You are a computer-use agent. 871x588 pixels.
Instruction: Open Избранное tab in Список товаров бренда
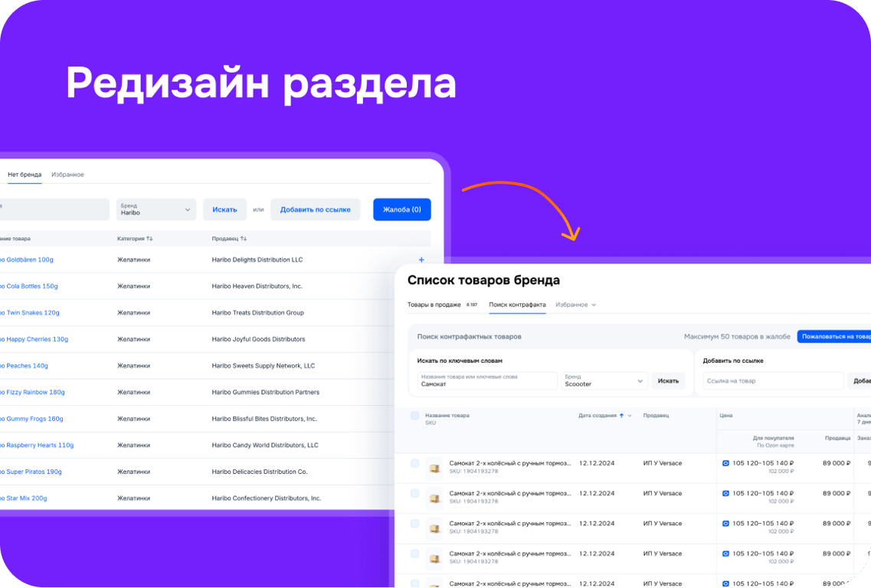tap(571, 305)
